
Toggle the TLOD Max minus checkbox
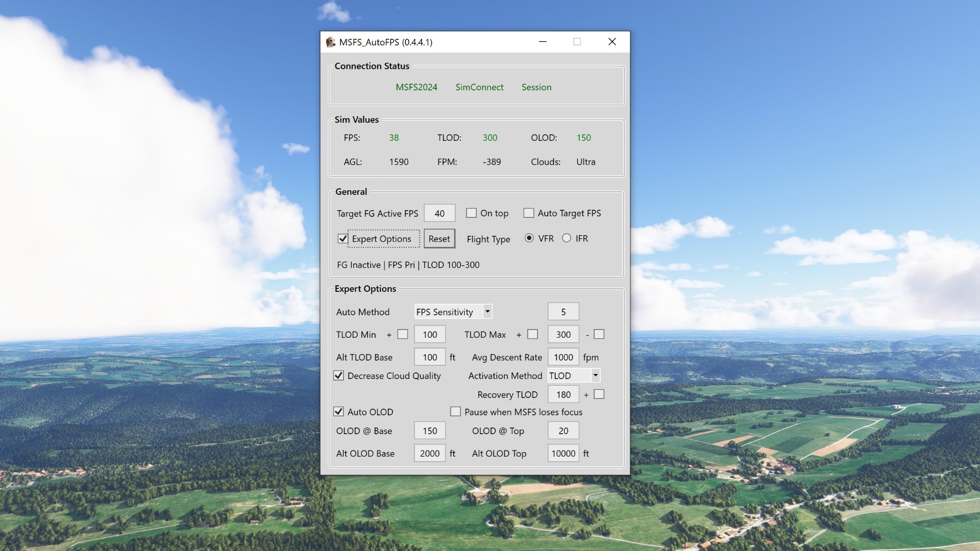point(599,334)
